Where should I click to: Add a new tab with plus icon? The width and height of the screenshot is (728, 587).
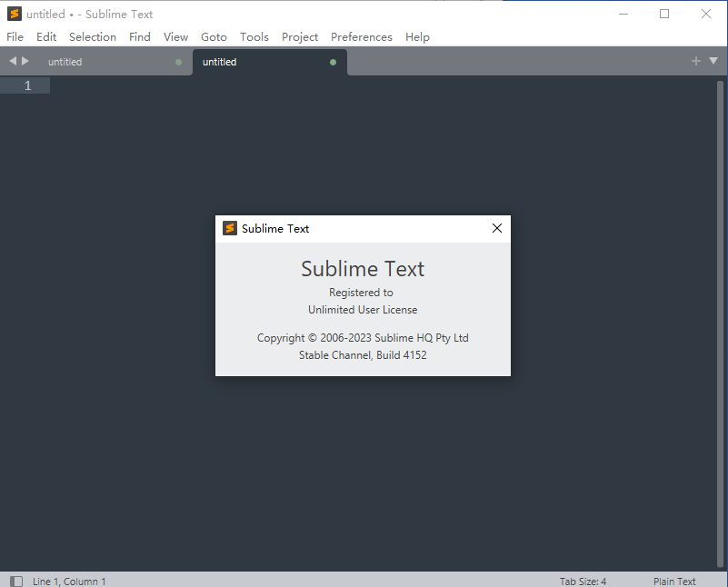(x=696, y=61)
